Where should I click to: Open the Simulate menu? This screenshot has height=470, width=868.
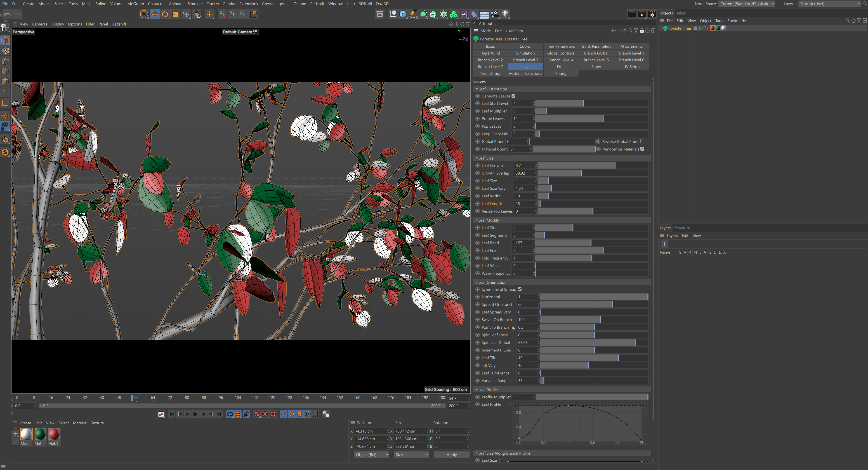[195, 4]
